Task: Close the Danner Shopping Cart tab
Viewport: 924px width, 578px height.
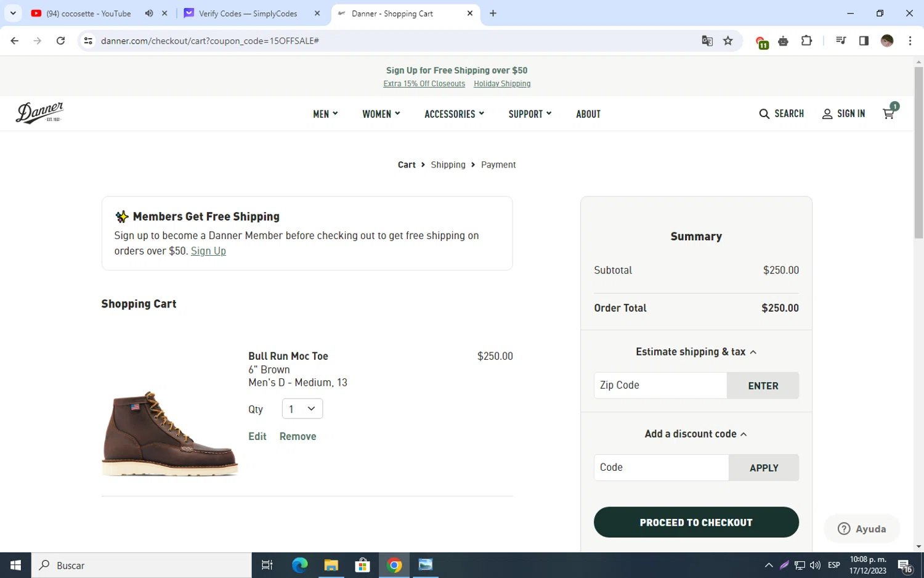Action: [x=470, y=13]
